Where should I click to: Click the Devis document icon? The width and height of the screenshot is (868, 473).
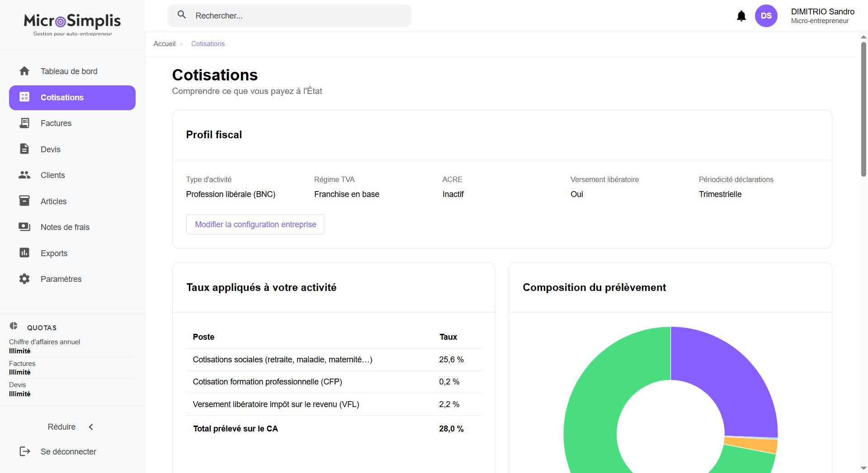point(24,149)
